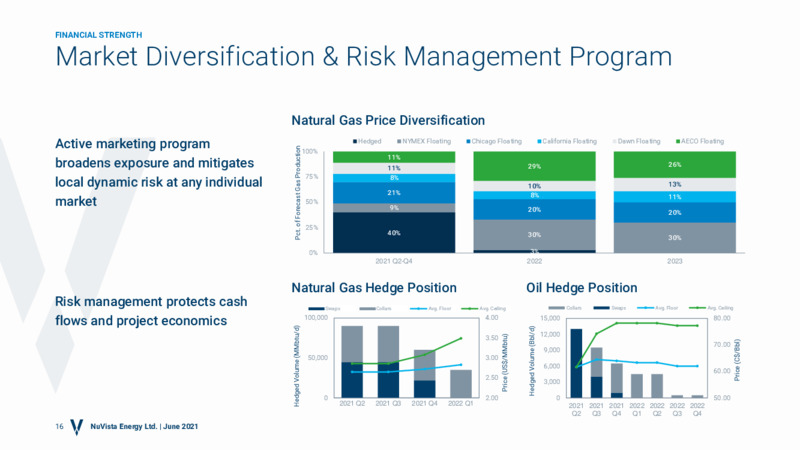800x450 pixels.
Task: Click the 'Hedged' legend entry swatch
Action: (355, 141)
